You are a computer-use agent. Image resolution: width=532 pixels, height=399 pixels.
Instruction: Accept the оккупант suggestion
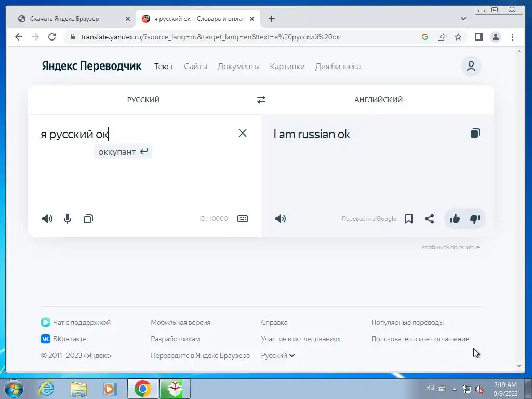coord(123,152)
